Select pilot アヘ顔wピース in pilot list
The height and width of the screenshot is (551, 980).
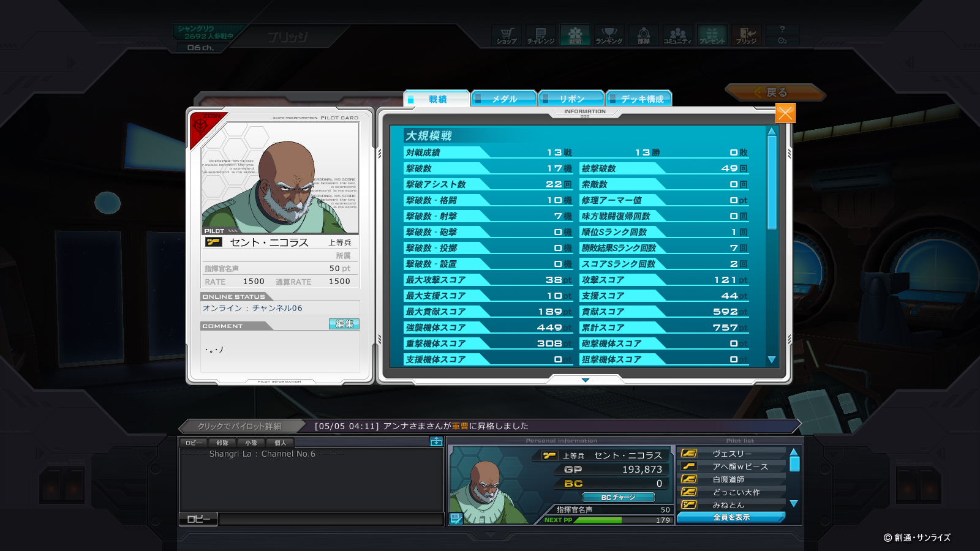(733, 467)
